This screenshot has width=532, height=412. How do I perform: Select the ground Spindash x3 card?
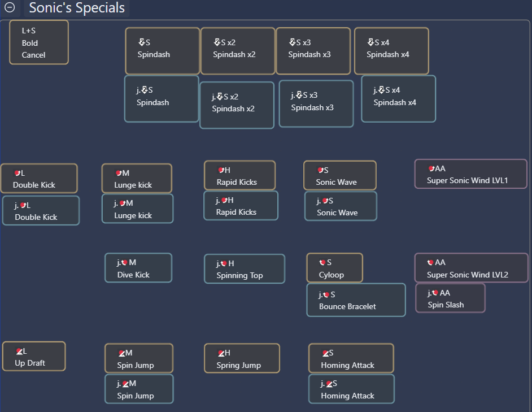click(313, 51)
